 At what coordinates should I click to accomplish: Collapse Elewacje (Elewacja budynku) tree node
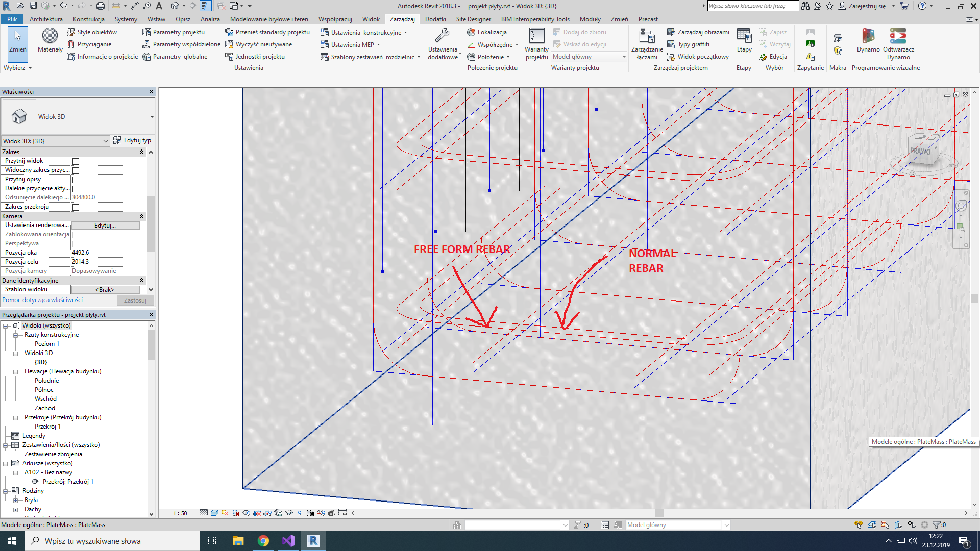point(15,372)
